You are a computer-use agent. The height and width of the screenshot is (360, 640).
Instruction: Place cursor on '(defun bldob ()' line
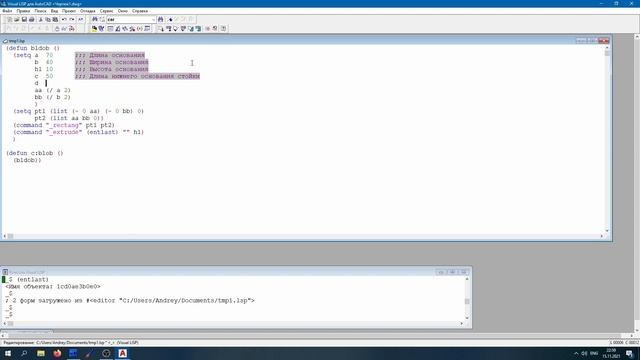tap(33, 48)
